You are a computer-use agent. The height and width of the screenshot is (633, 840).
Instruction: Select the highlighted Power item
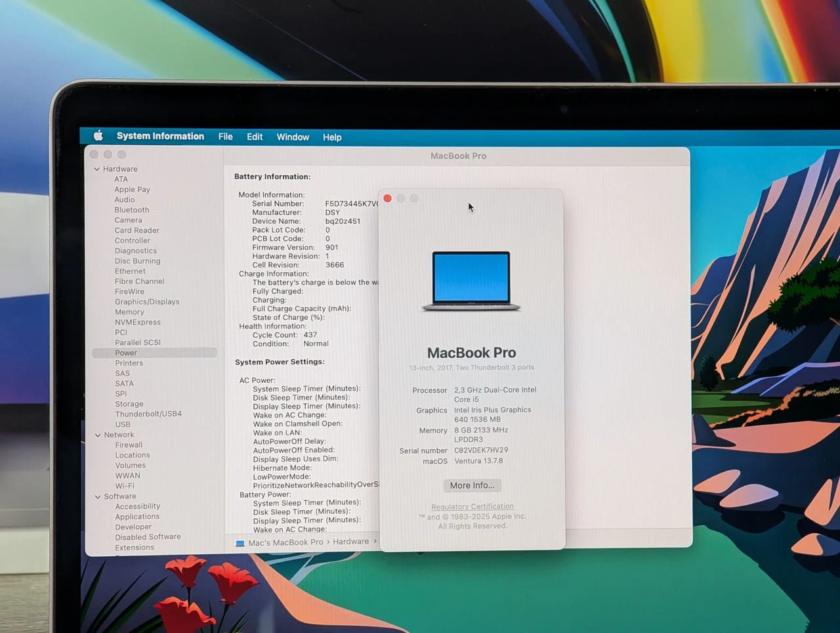(x=155, y=353)
